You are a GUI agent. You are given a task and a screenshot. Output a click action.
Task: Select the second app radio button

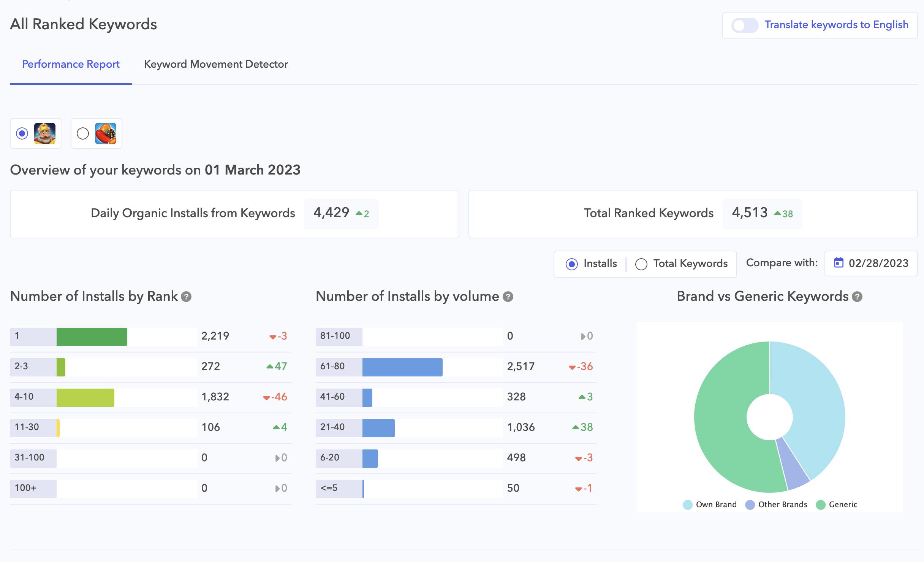pyautogui.click(x=83, y=133)
